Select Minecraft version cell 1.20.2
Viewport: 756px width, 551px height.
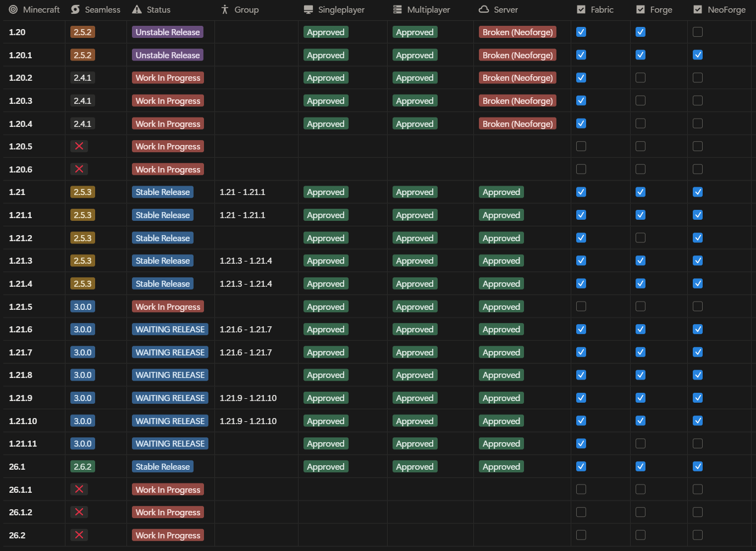(x=34, y=77)
